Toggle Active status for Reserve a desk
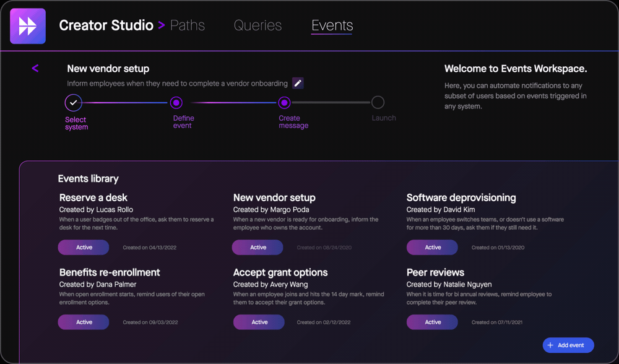This screenshot has height=364, width=619. pos(83,247)
